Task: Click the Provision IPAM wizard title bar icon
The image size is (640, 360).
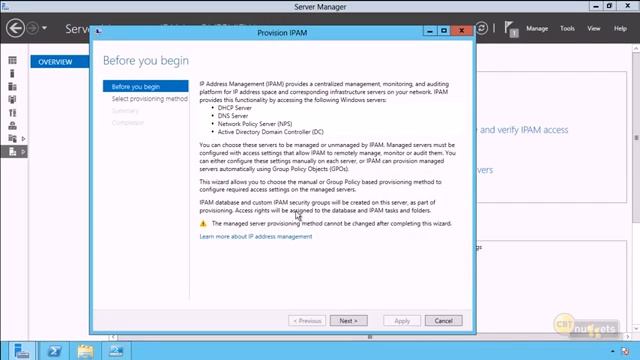Action: (98, 32)
